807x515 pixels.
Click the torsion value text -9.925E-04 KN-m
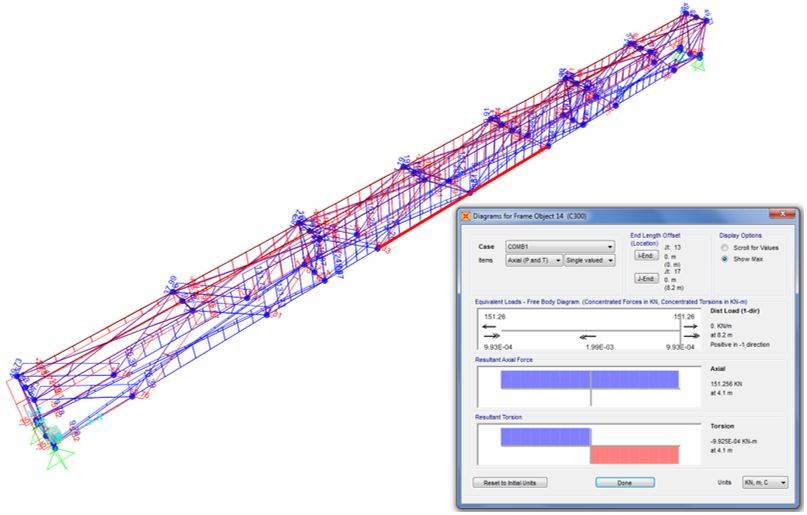coord(734,442)
